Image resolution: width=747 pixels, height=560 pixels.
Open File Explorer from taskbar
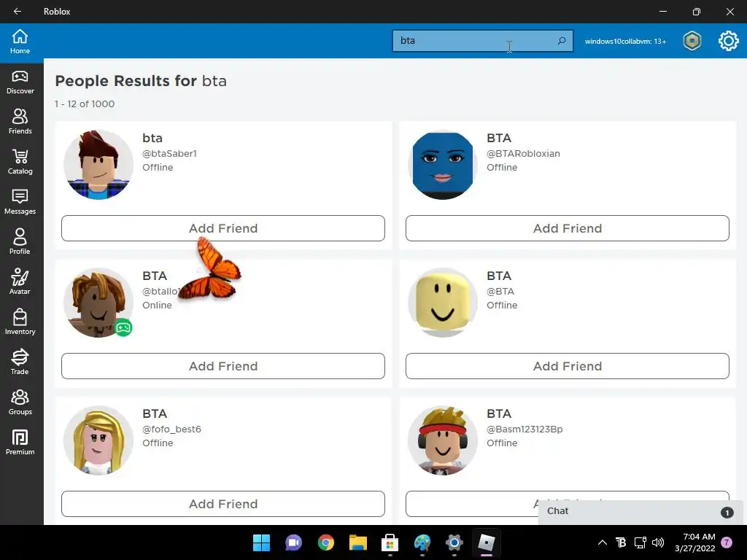[357, 542]
